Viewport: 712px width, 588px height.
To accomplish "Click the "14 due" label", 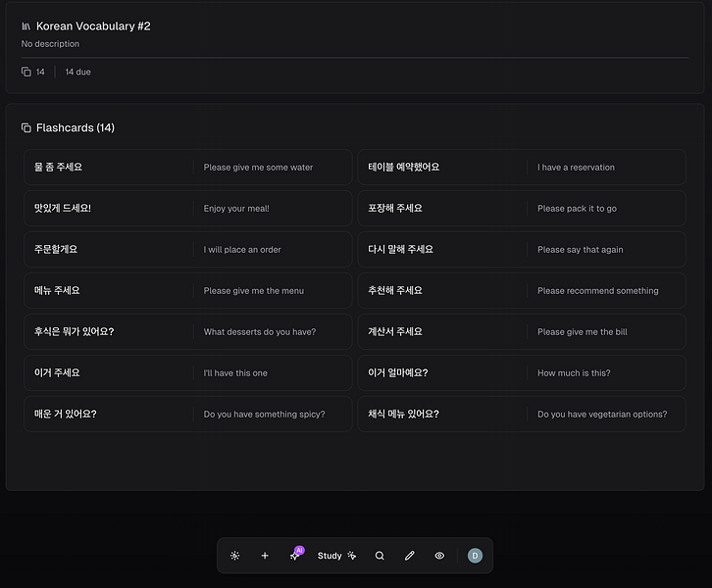I will pyautogui.click(x=78, y=72).
